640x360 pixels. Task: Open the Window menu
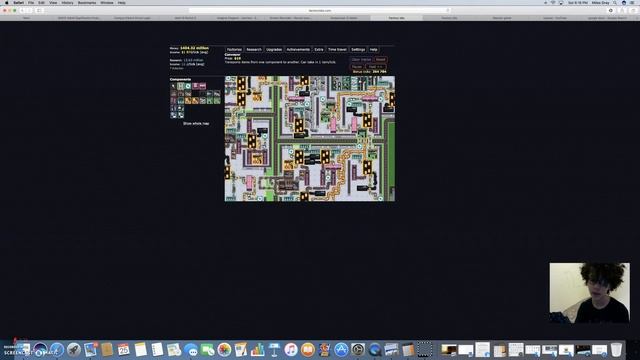107,3
